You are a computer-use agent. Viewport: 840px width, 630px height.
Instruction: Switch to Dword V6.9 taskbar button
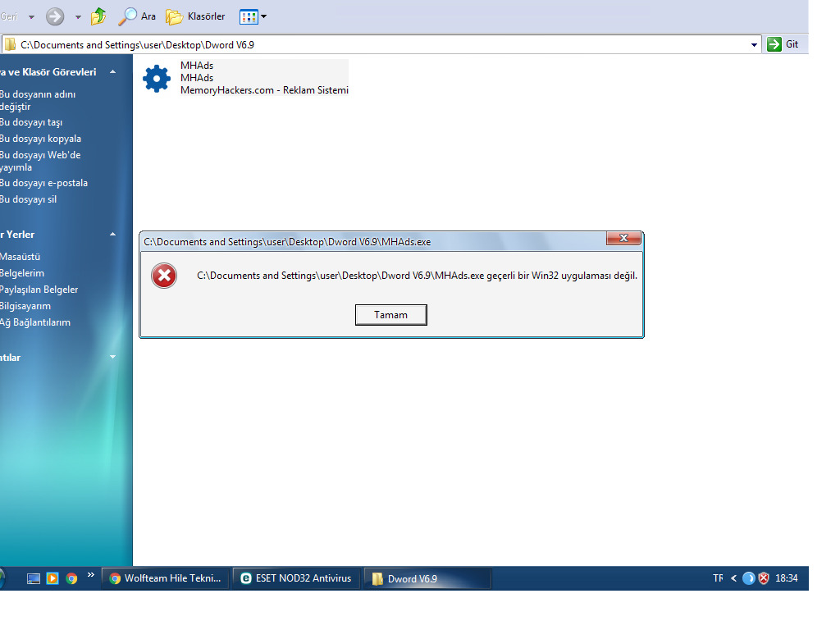click(427, 578)
